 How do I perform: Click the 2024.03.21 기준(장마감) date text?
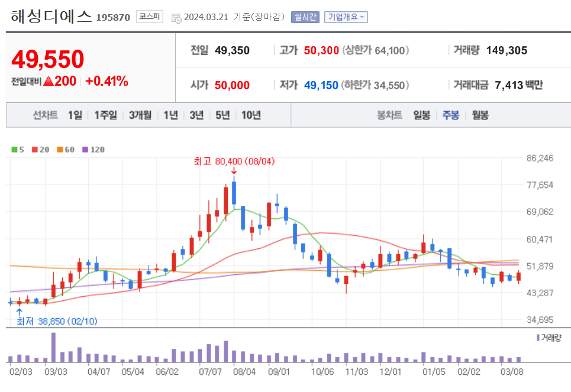coord(234,17)
